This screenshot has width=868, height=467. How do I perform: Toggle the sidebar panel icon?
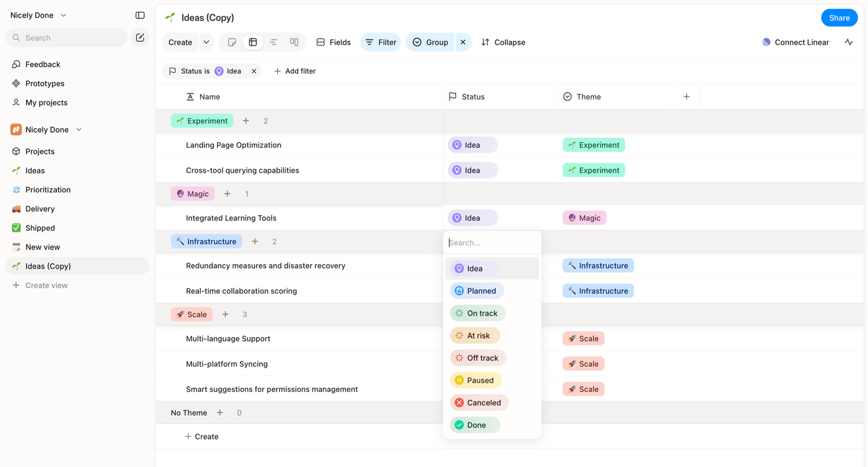click(140, 15)
